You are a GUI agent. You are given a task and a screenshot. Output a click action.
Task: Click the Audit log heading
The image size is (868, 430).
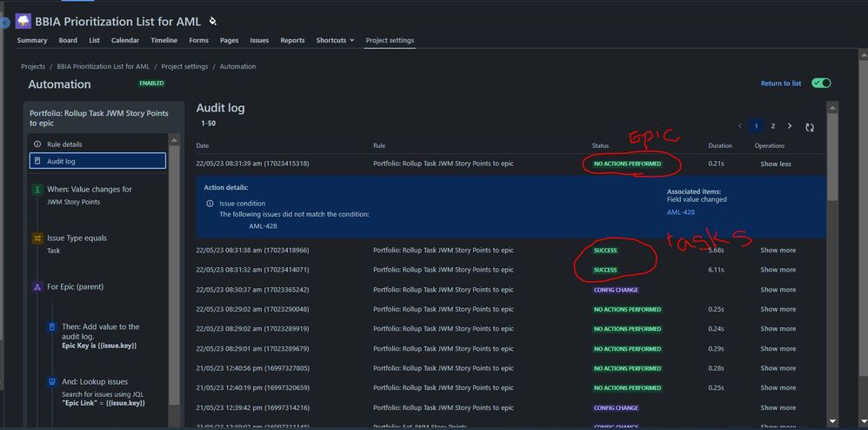coord(220,108)
